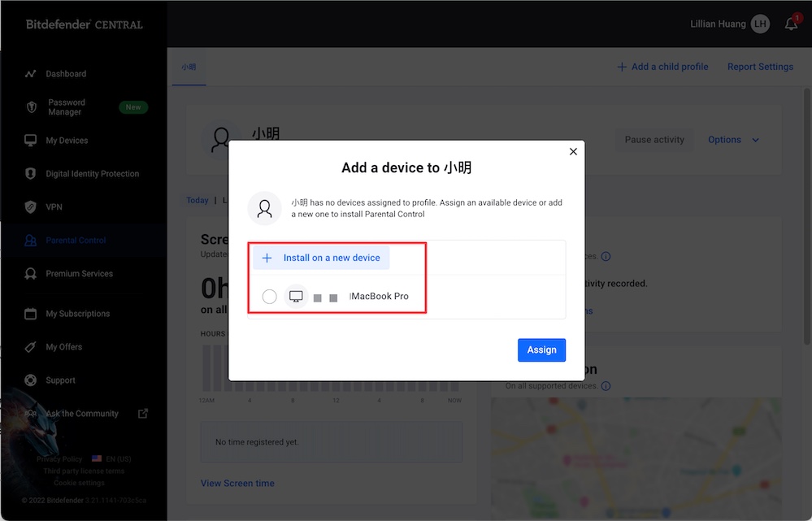This screenshot has height=521, width=812.
Task: Click the Parental Control icon in sidebar
Action: click(x=31, y=241)
